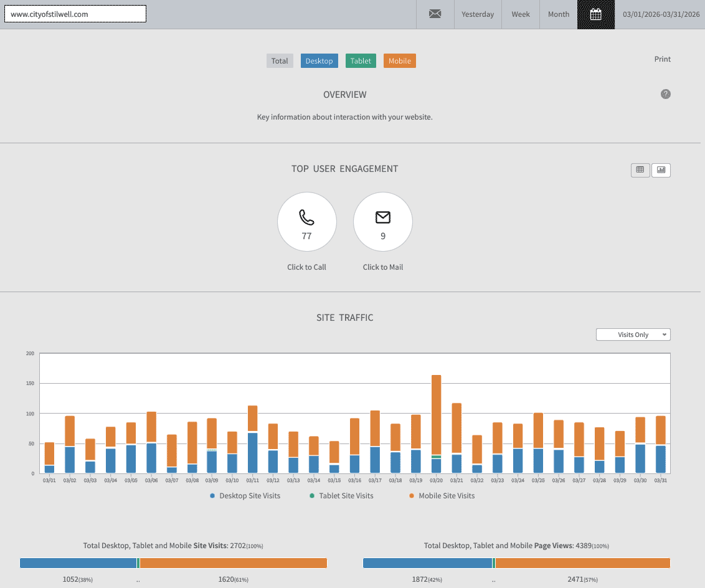Screen dimensions: 705x588
Task: Switch to table view icon
Action: (x=640, y=170)
